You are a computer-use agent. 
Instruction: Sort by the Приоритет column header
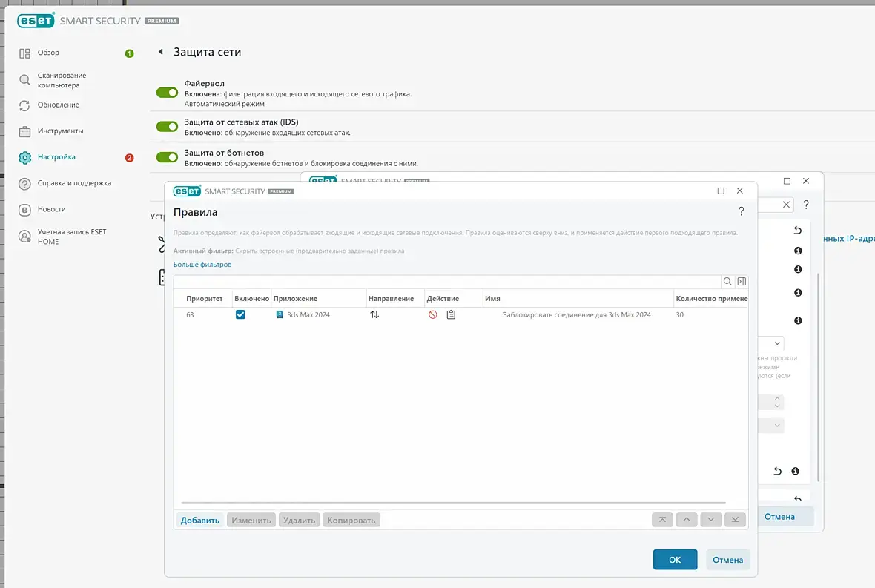coord(204,299)
